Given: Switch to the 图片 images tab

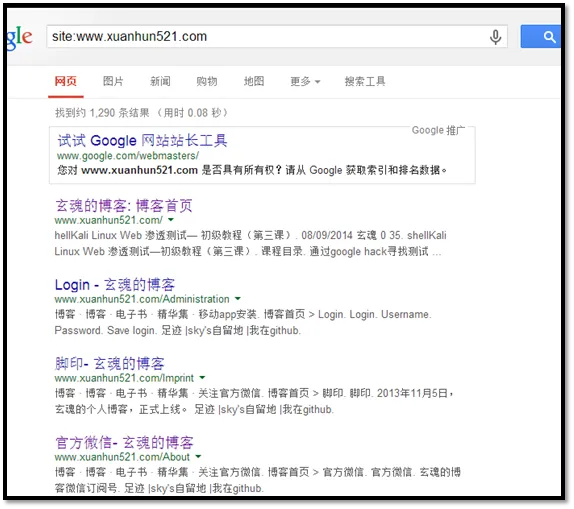Looking at the screenshot, I should coord(113,81).
